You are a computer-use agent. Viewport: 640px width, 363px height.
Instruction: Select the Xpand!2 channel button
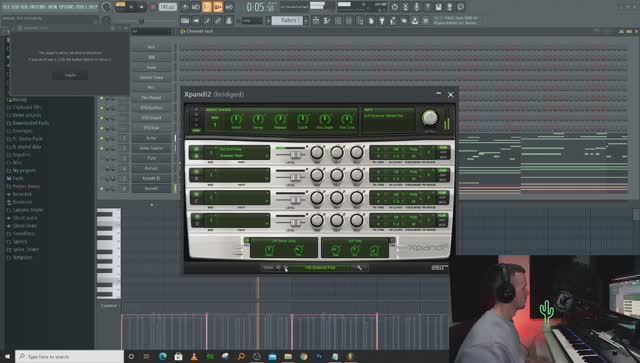(x=151, y=188)
